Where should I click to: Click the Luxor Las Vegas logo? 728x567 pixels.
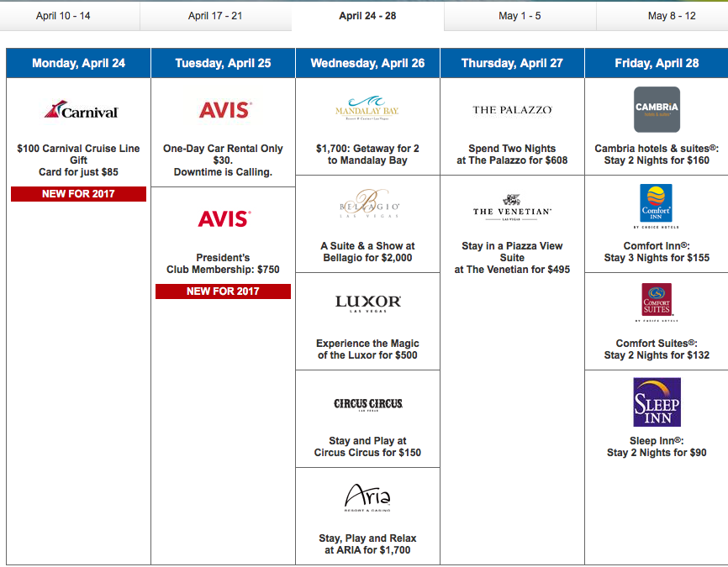click(367, 303)
